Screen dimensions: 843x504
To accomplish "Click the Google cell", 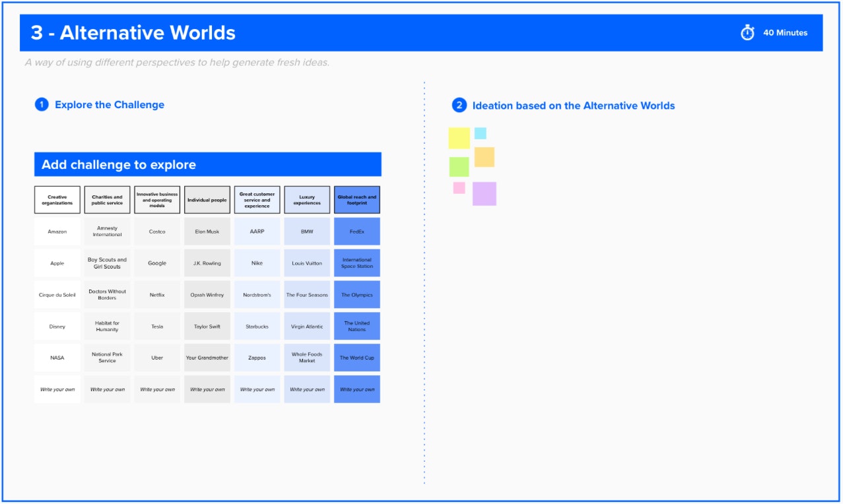I will pos(157,263).
